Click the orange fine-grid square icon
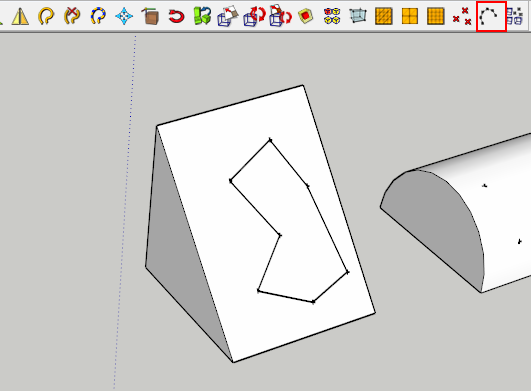This screenshot has width=531, height=391. click(436, 16)
